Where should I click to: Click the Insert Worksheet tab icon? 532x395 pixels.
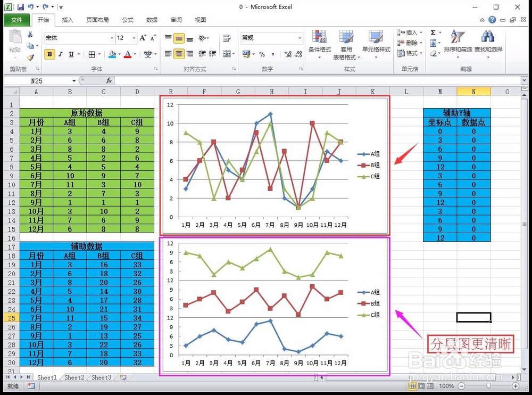(123, 377)
